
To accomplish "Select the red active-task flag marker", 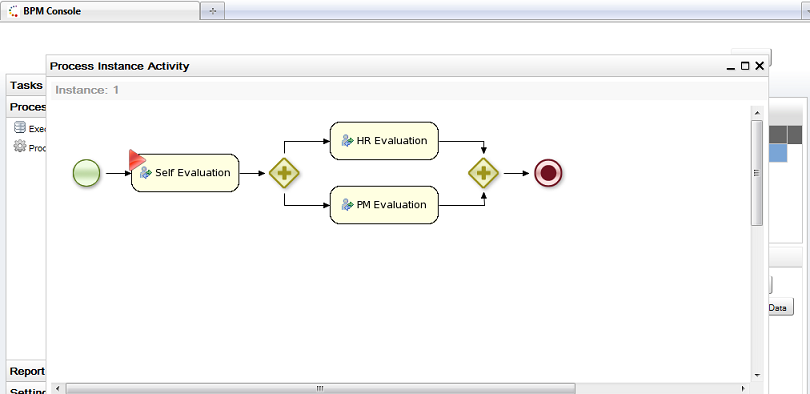I will (136, 160).
